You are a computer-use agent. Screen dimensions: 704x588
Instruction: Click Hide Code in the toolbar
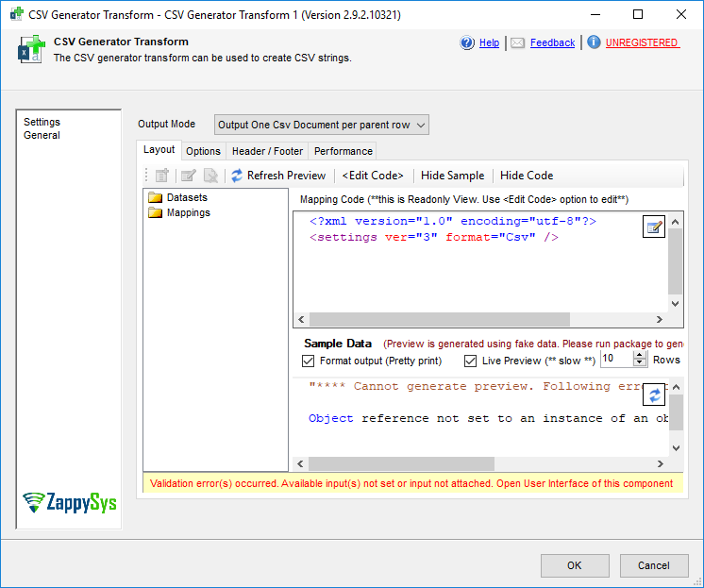pos(527,176)
